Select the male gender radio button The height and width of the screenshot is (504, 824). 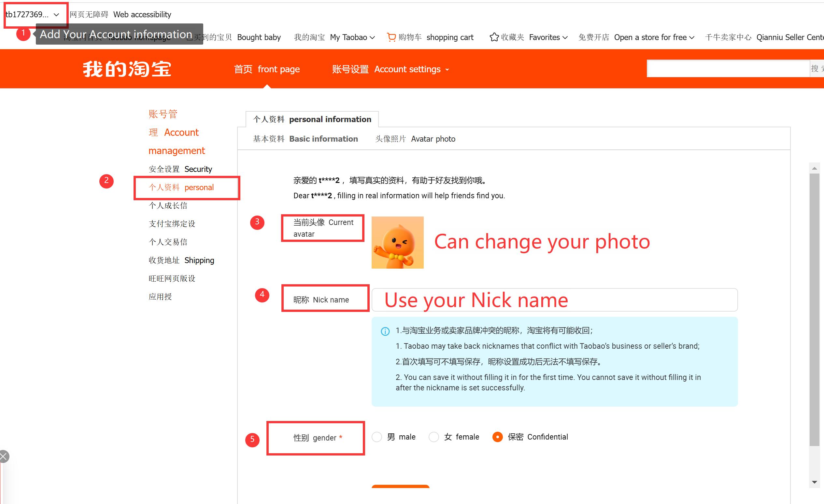point(377,437)
